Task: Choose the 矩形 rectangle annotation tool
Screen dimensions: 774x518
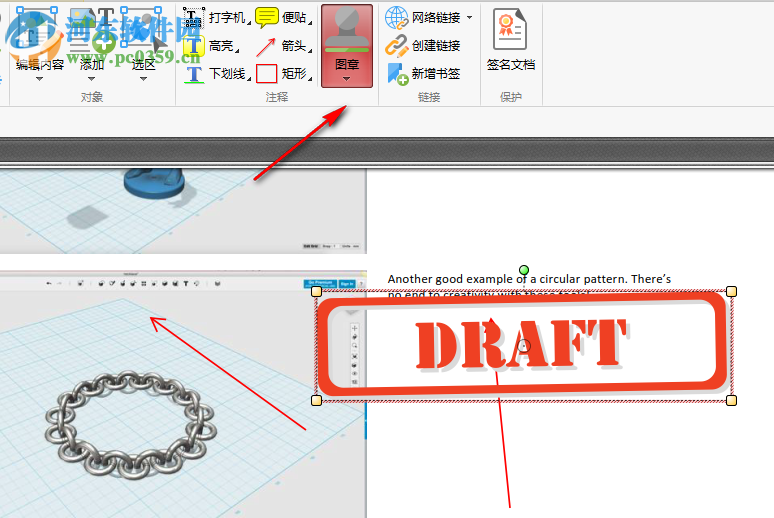Action: [283, 74]
